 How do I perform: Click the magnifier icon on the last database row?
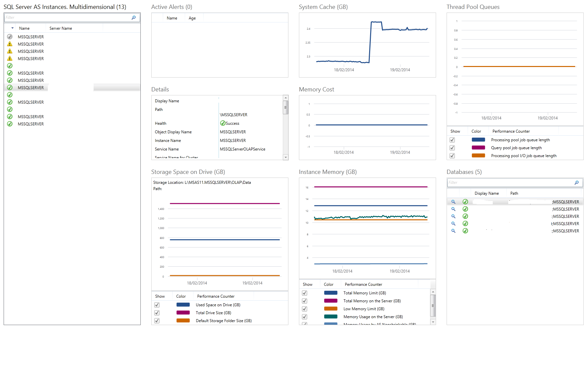coord(453,231)
